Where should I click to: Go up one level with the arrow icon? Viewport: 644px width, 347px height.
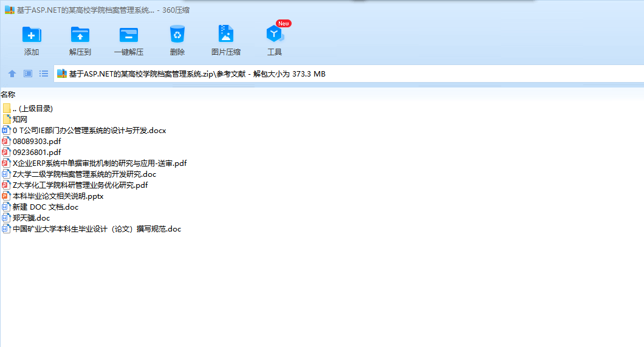12,74
